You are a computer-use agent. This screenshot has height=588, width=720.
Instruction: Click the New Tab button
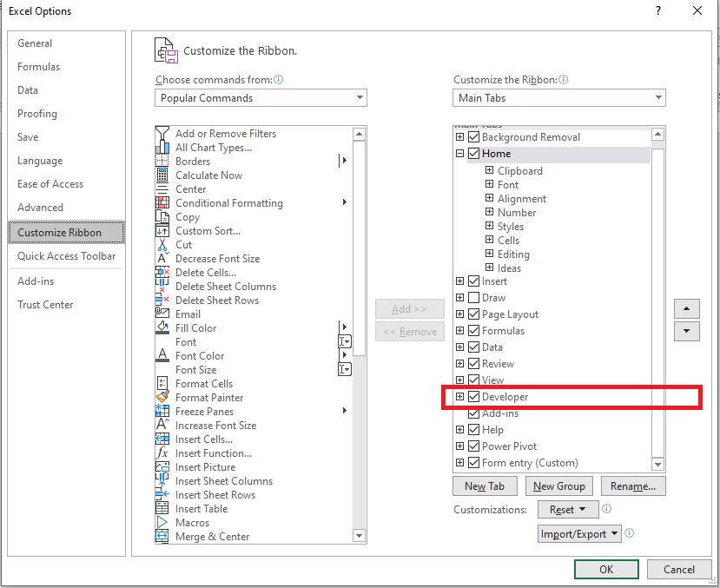485,486
